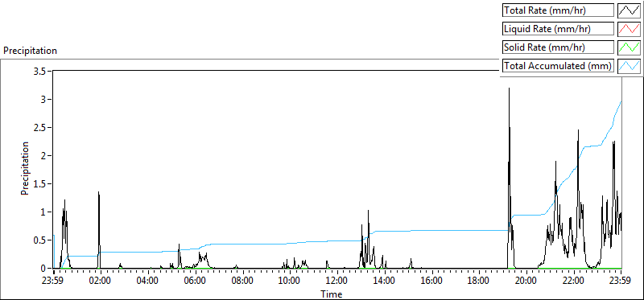
Task: Click the 10:00 time tick label
Action: point(290,282)
